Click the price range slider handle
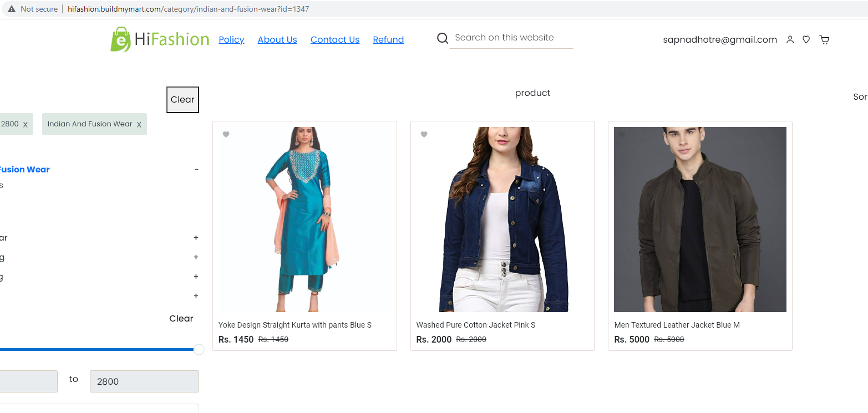Viewport: 868px width, 413px height. point(199,350)
